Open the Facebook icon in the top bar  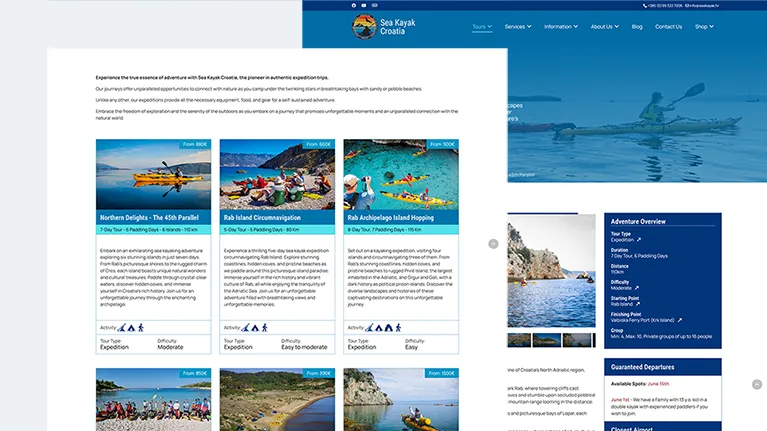[354, 5]
